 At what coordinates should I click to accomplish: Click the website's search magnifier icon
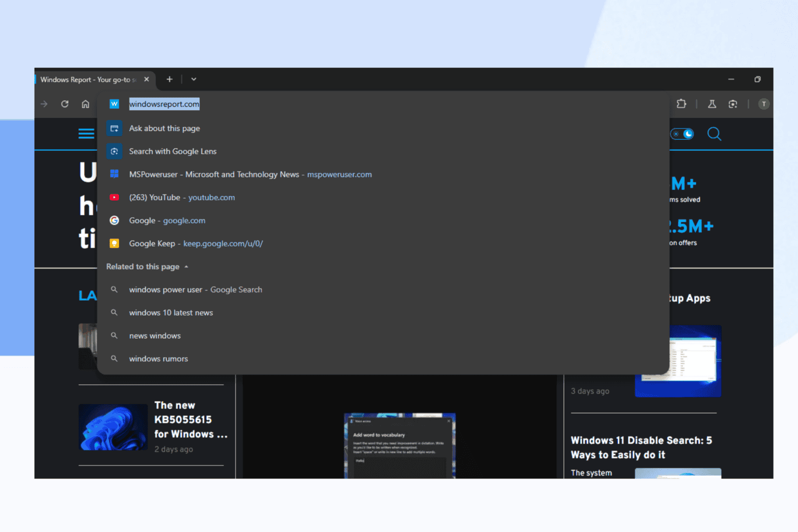coord(714,134)
